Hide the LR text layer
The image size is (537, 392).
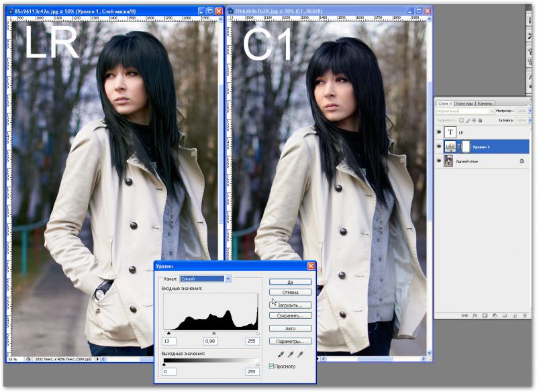(x=439, y=132)
